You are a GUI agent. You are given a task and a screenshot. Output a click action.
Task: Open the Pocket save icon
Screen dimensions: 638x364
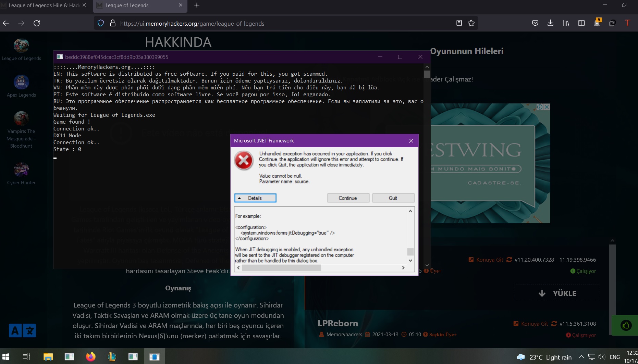[x=535, y=23]
